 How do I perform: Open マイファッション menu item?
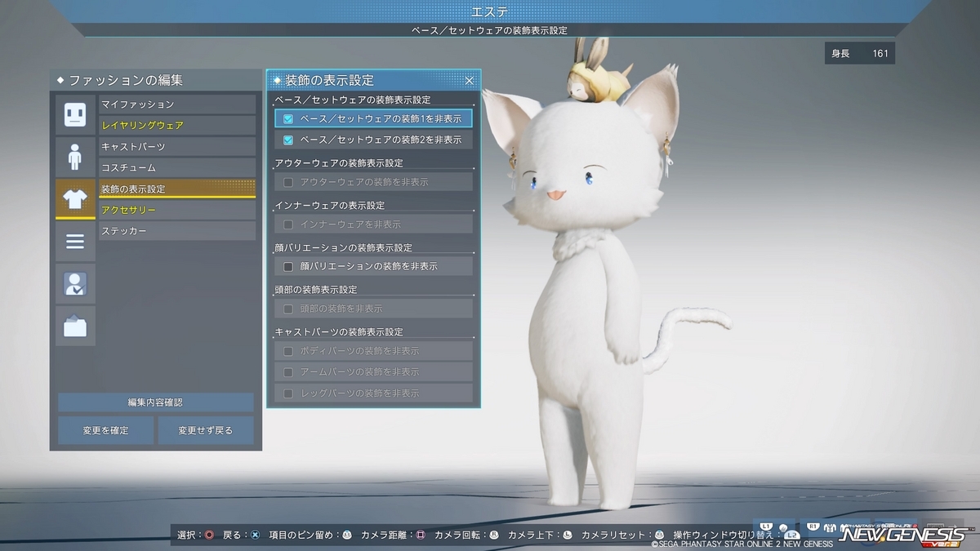click(x=177, y=104)
